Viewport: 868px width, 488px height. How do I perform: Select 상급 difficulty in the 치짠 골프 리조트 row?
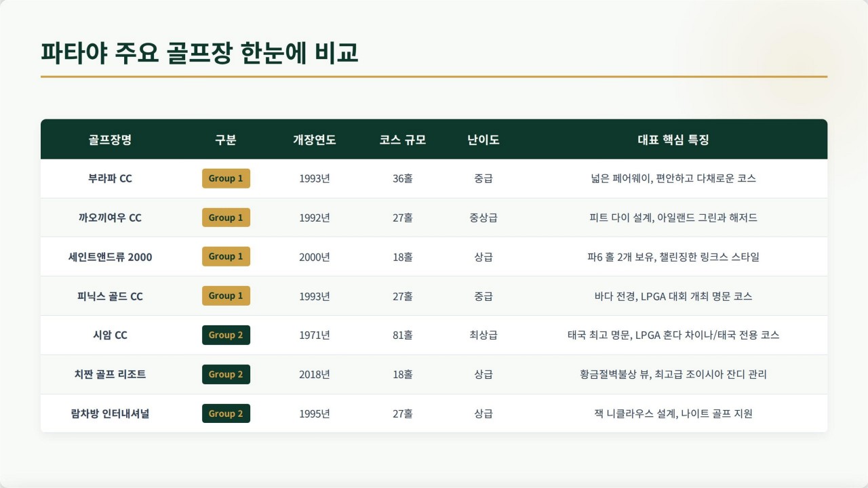(x=484, y=374)
